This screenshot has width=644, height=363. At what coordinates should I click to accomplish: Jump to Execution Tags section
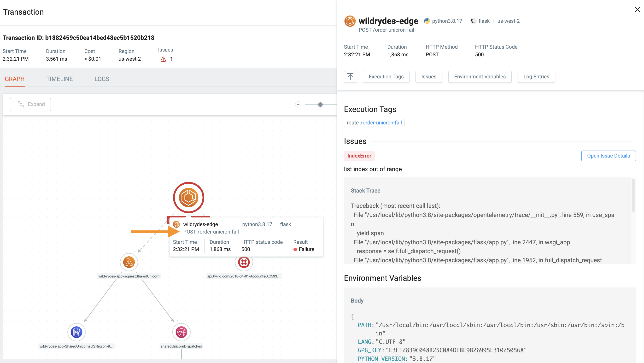coord(386,77)
